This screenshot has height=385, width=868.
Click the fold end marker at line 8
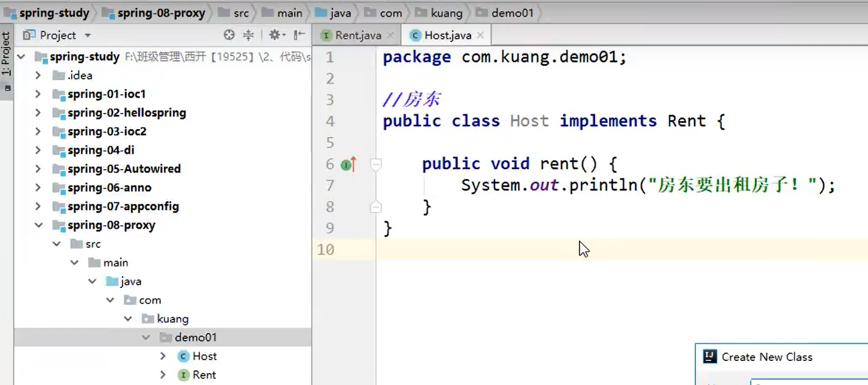pos(376,207)
